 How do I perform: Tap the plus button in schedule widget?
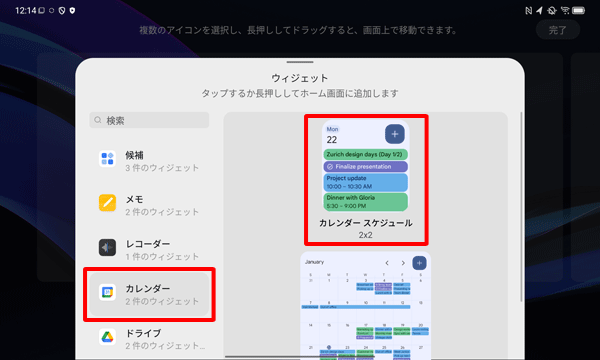coord(395,134)
